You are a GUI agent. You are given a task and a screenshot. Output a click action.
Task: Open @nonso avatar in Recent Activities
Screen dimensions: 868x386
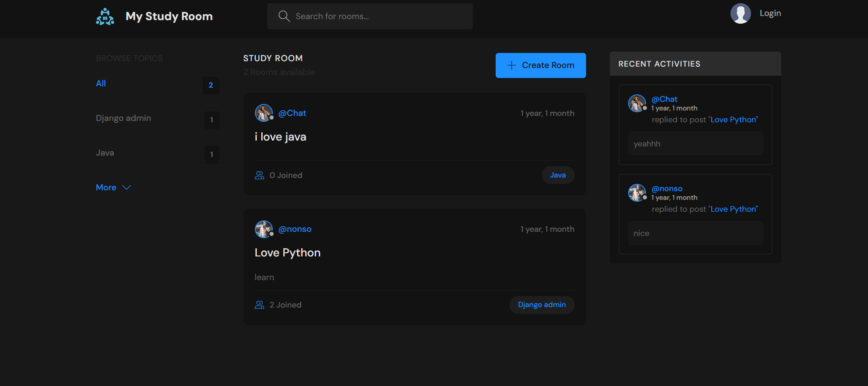[x=637, y=193]
